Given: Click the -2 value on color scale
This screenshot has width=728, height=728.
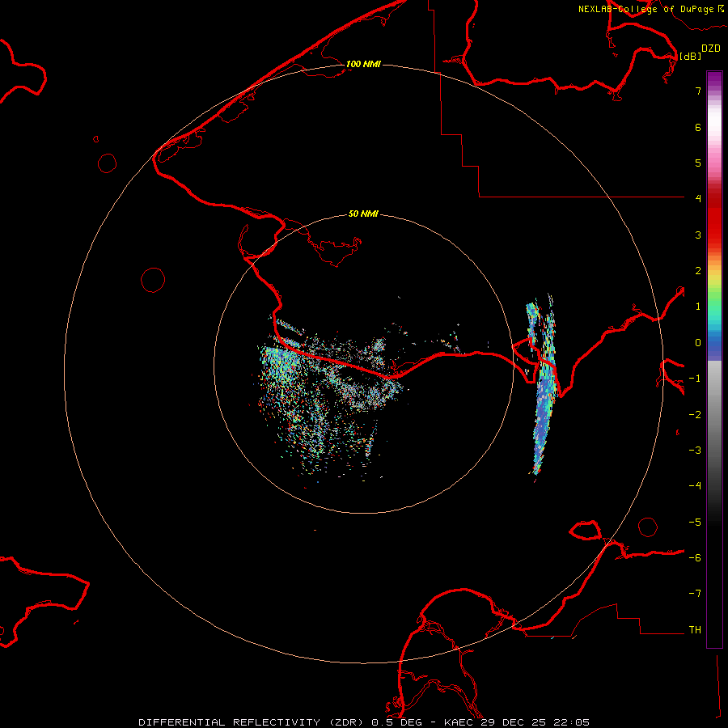Looking at the screenshot, I should (695, 415).
